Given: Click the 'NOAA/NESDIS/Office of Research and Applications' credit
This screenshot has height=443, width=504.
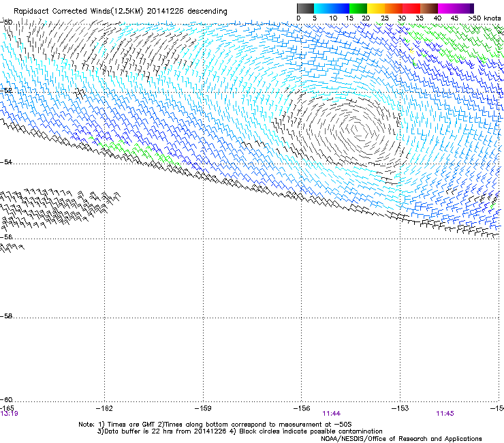Looking at the screenshot, I should pos(401,439).
